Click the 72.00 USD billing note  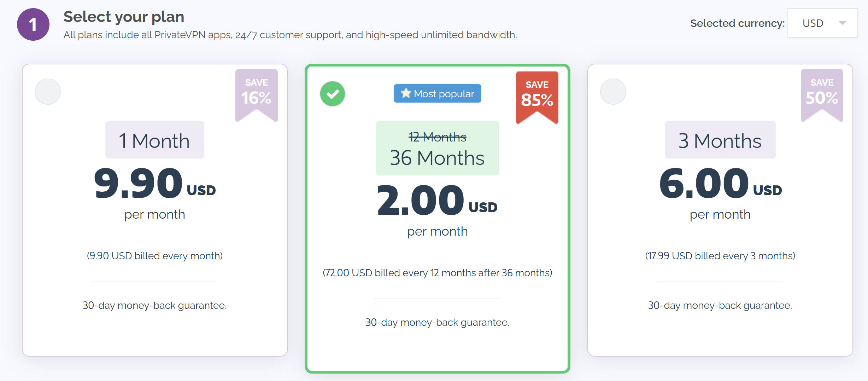(438, 273)
